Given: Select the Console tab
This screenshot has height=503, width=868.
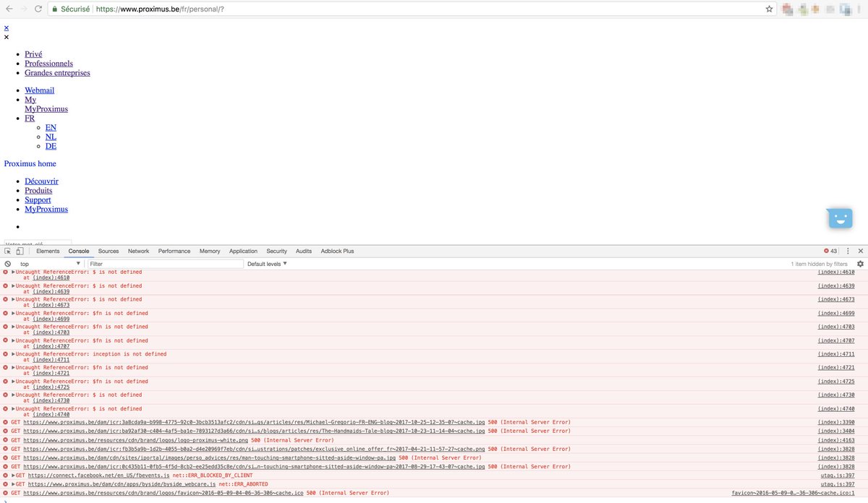Looking at the screenshot, I should point(79,252).
